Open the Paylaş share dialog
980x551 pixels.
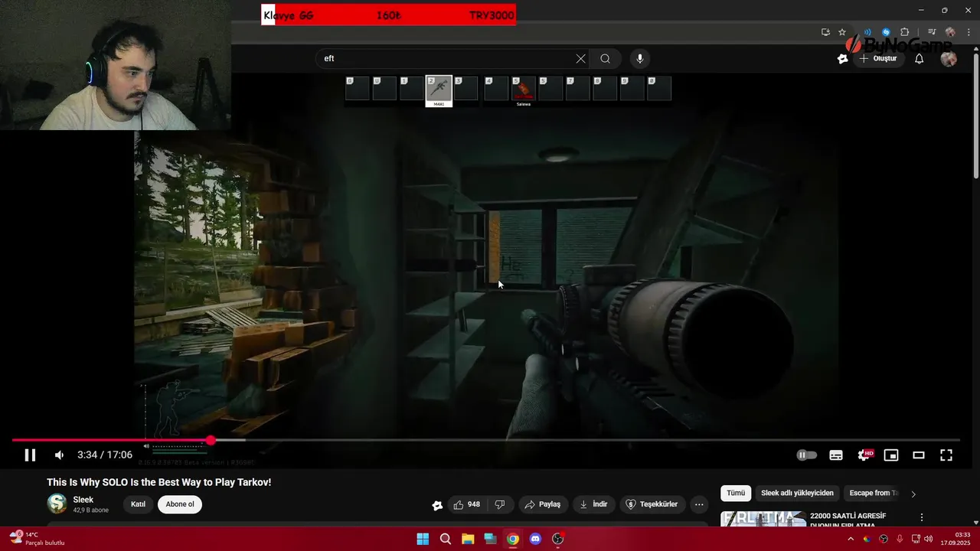[543, 504]
